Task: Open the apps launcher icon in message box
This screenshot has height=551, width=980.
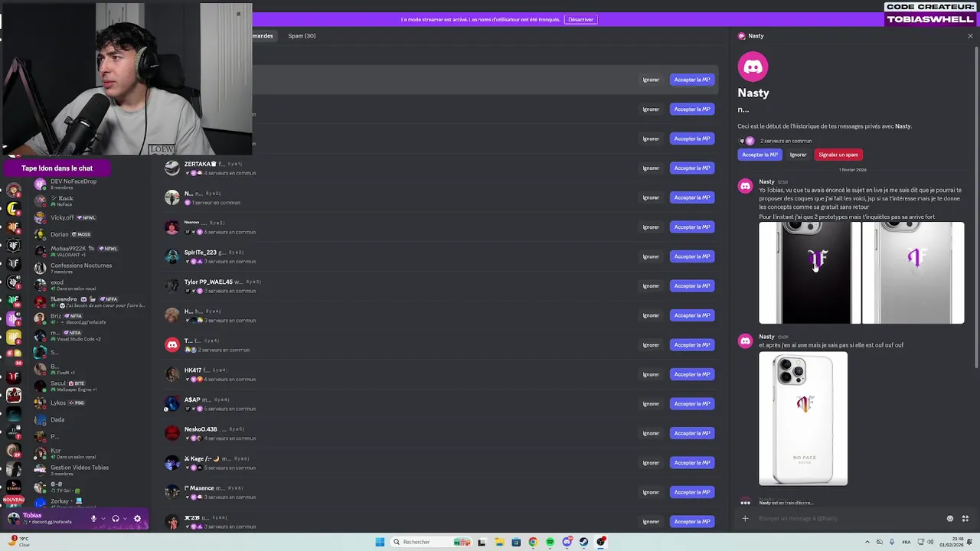Action: (x=965, y=518)
